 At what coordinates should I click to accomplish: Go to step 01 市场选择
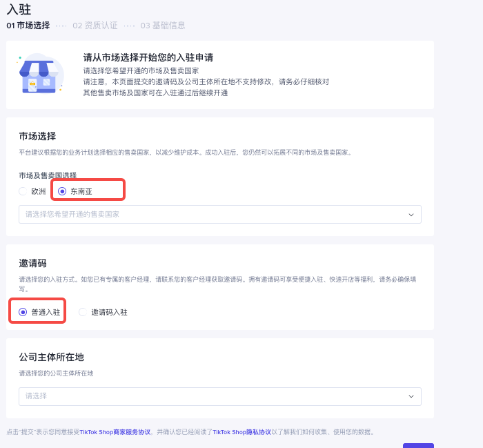tap(28, 26)
